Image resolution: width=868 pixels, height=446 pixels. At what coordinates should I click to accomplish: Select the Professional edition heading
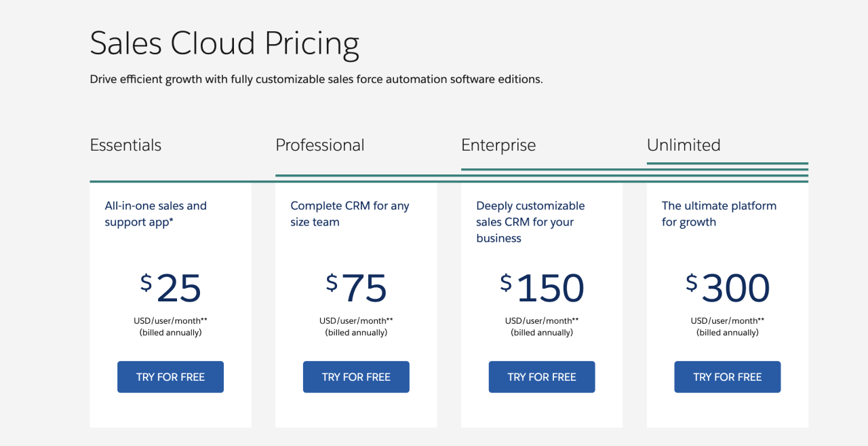pyautogui.click(x=319, y=145)
